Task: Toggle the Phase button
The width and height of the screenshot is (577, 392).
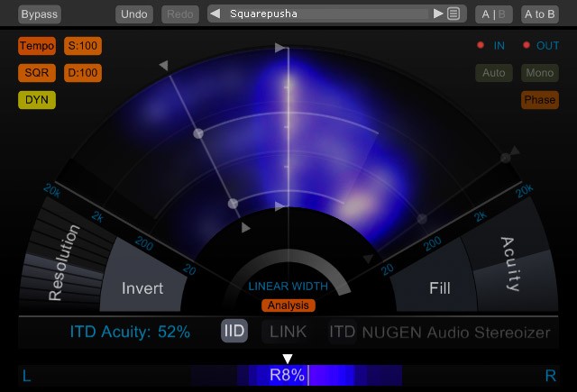Action: pyautogui.click(x=539, y=100)
